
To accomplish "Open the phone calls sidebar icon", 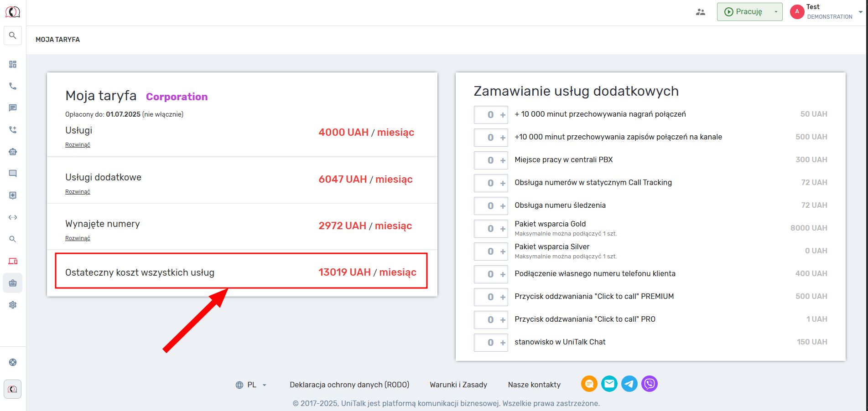I will (x=13, y=86).
